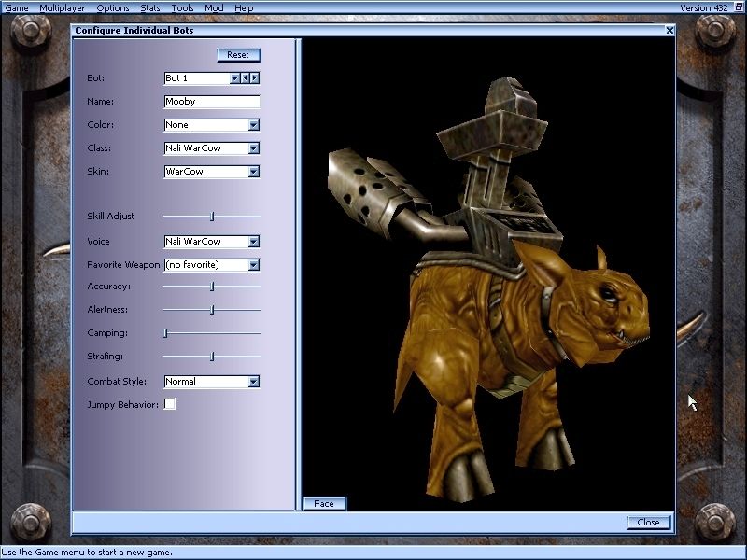Image resolution: width=747 pixels, height=560 pixels.
Task: Toggle the Jumpy Behavior checkbox
Action: pos(170,404)
